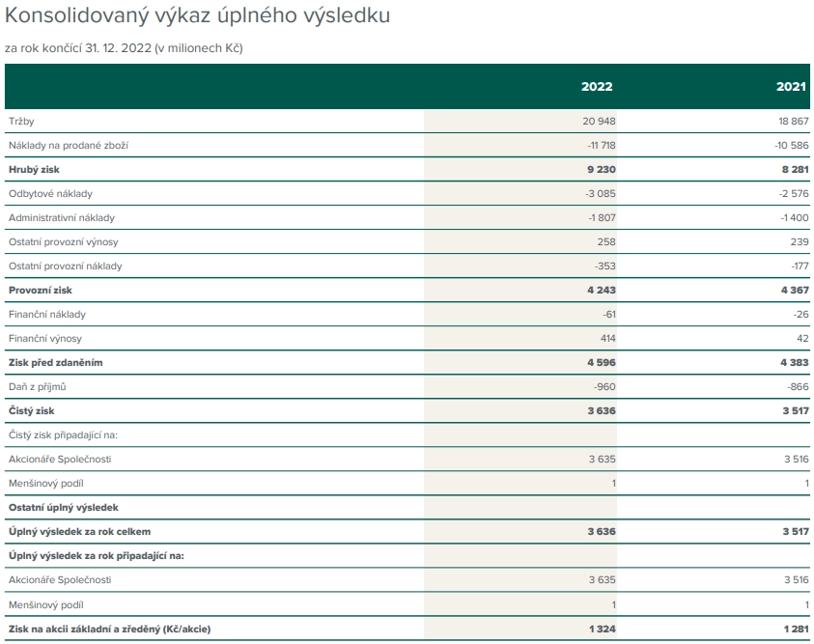Select the Ostatní úplný výsledek heading
814x644 pixels.
(x=64, y=508)
